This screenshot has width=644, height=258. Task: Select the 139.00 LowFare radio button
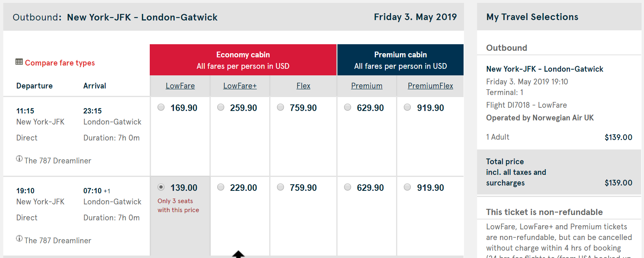tap(161, 187)
